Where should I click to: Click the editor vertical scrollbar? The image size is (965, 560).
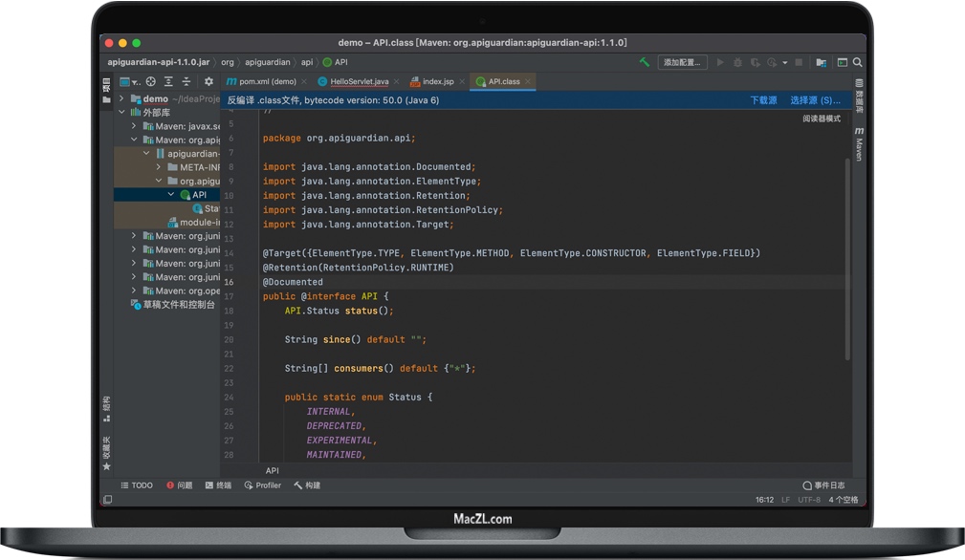847,258
